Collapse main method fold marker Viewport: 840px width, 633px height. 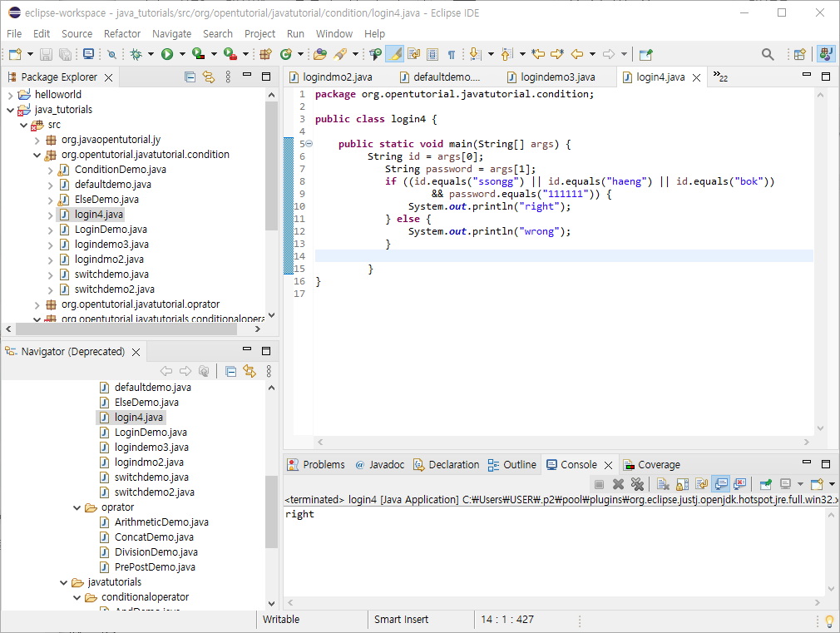[309, 144]
